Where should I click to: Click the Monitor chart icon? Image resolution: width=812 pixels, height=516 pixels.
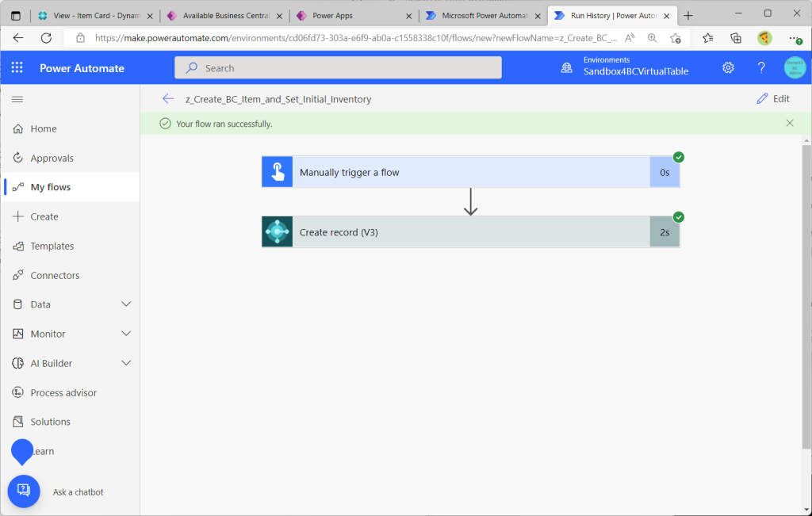(17, 334)
